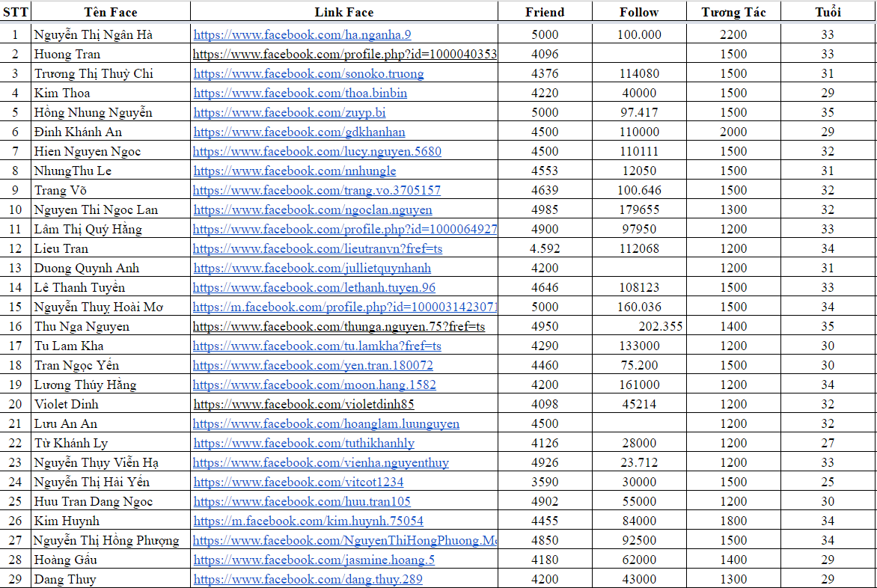
Task: Open the m.facebook.com kim.huynh.75054 link
Action: coord(308,521)
